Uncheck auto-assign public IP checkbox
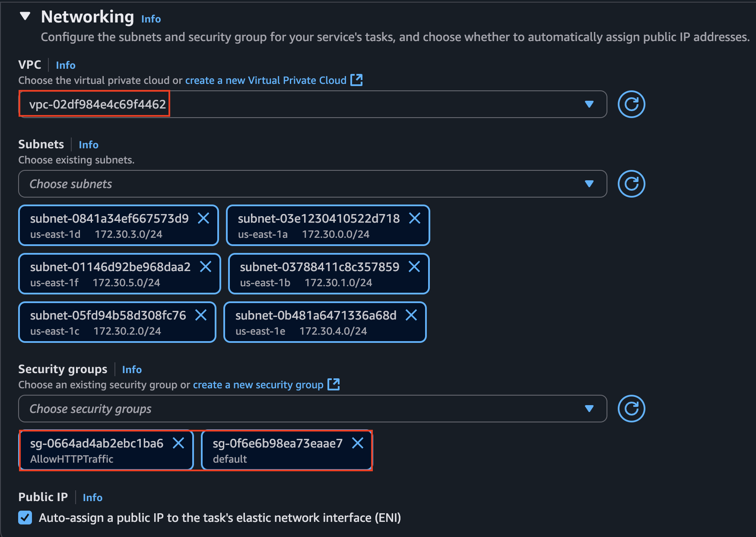This screenshot has height=537, width=756. pos(25,518)
